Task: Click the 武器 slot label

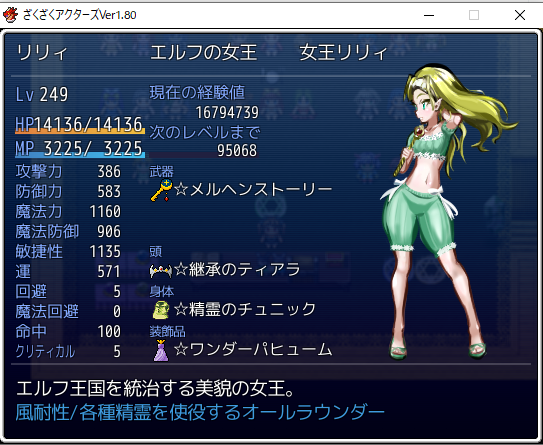Action: point(161,172)
